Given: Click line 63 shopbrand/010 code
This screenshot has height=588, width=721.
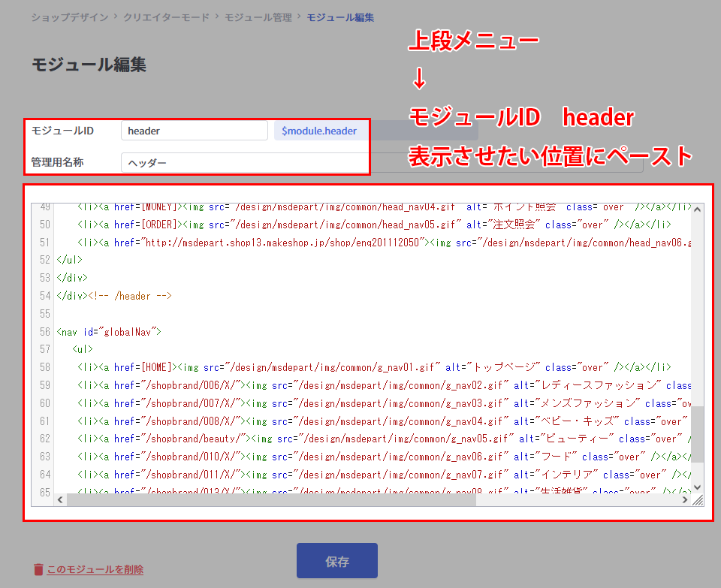Looking at the screenshot, I should click(384, 457).
